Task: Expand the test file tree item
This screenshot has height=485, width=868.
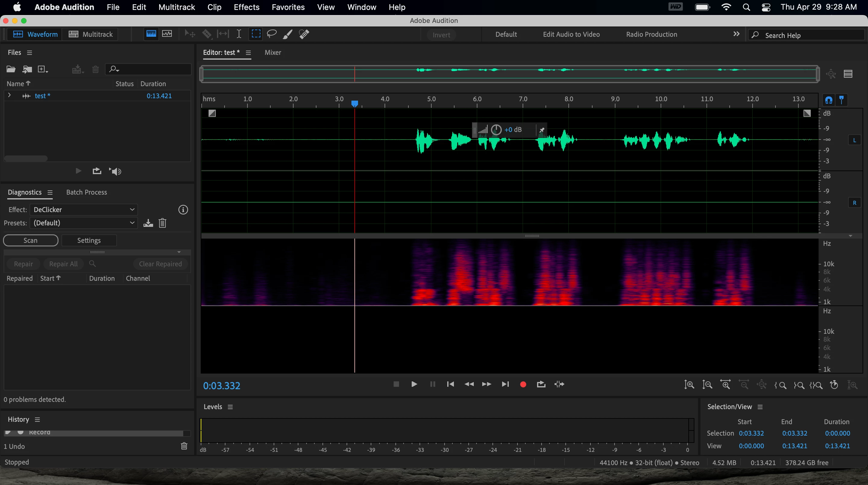Action: [x=9, y=96]
